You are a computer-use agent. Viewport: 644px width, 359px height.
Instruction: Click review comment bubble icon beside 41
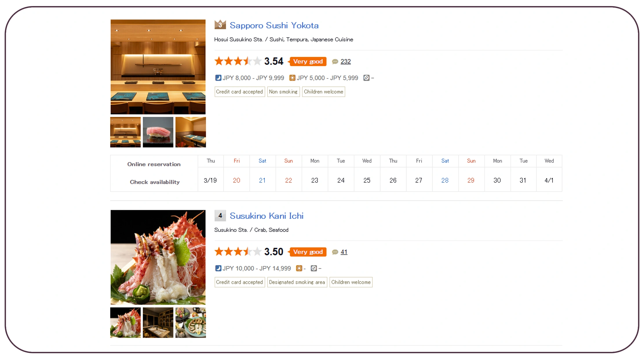pos(335,252)
